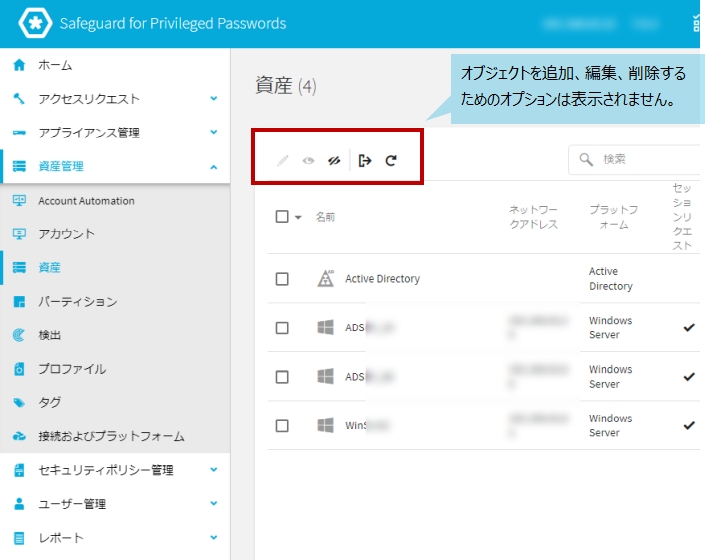Expand the セキュリティポリシー管理 chevron

pos(214,470)
